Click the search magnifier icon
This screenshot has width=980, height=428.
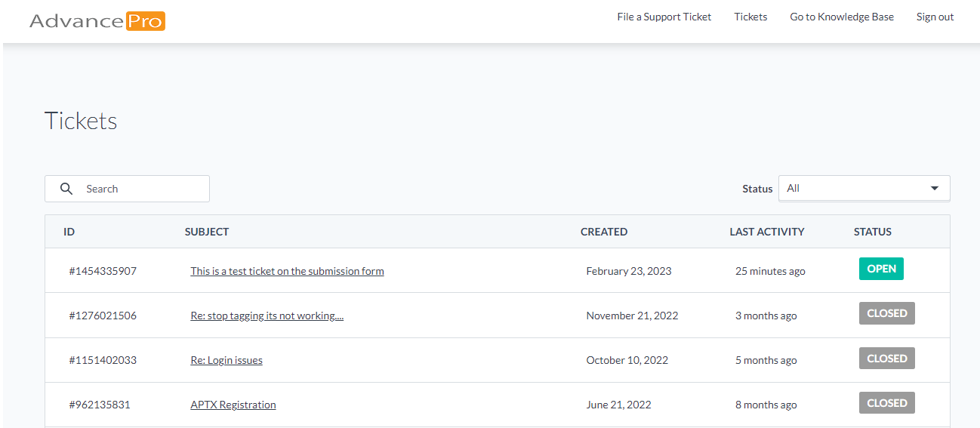tap(66, 189)
